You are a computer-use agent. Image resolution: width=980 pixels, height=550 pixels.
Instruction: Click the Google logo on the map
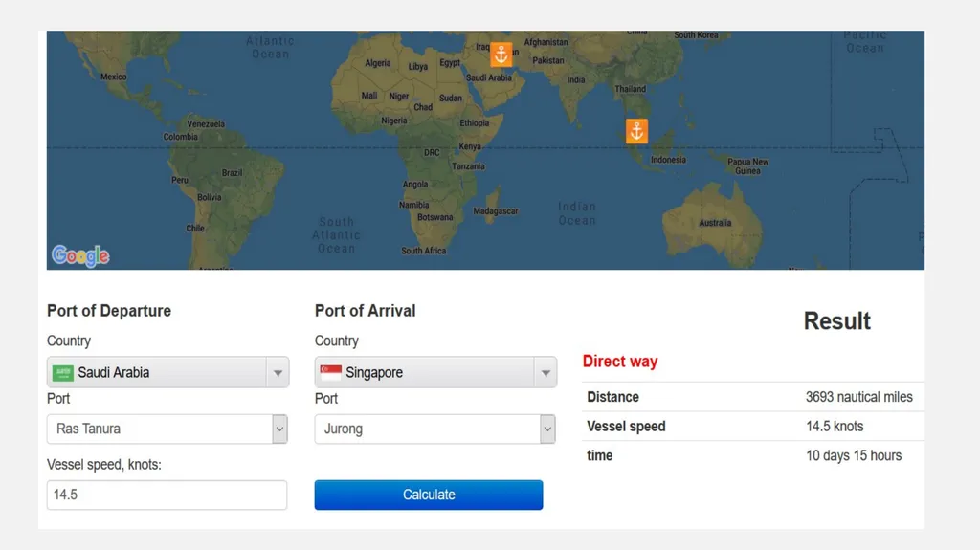[x=80, y=255]
